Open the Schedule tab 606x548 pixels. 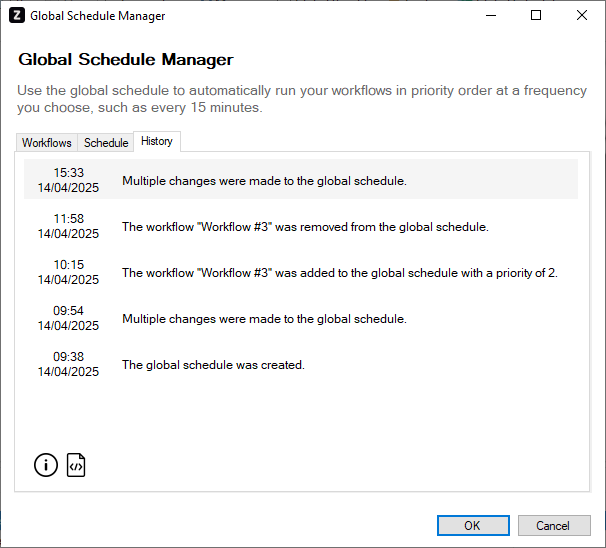pyautogui.click(x=106, y=143)
